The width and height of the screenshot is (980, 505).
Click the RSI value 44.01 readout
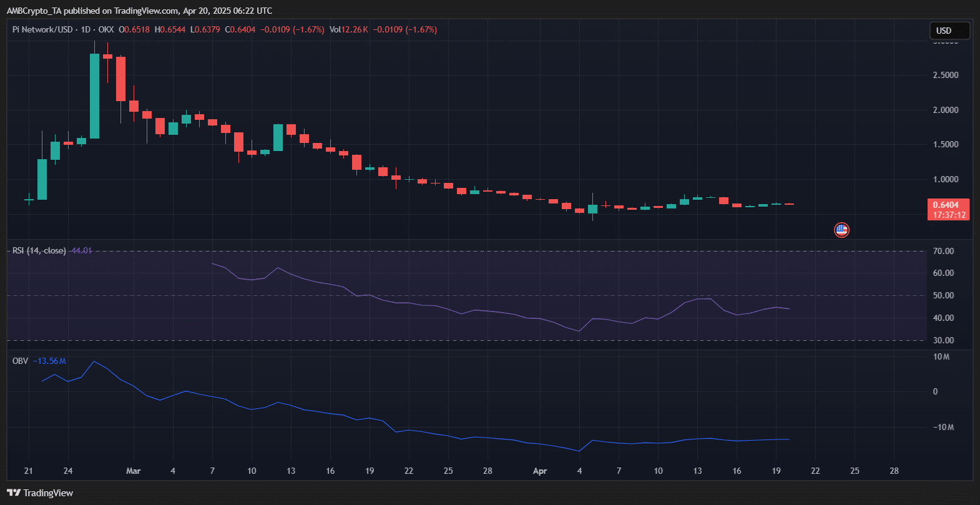click(x=81, y=250)
